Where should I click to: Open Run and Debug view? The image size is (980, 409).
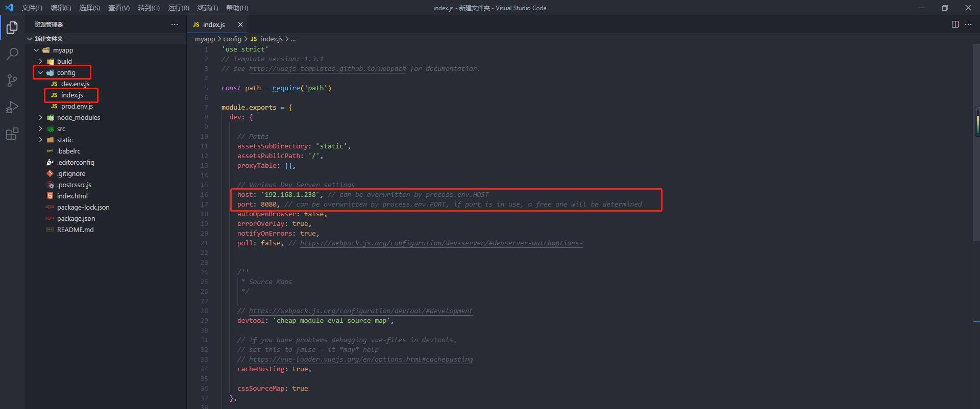(x=12, y=107)
